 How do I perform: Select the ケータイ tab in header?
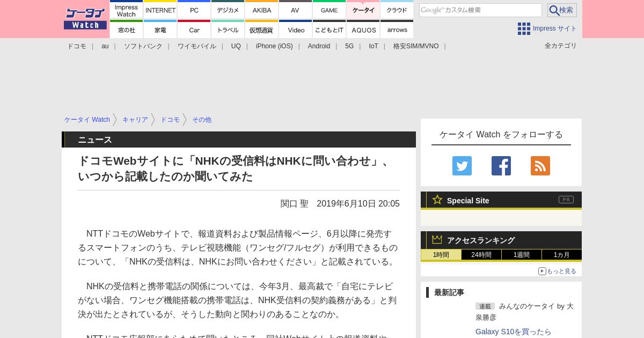click(363, 10)
